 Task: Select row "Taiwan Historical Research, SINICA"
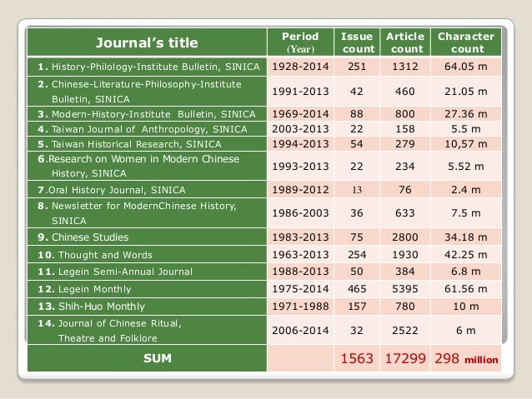[x=264, y=144]
